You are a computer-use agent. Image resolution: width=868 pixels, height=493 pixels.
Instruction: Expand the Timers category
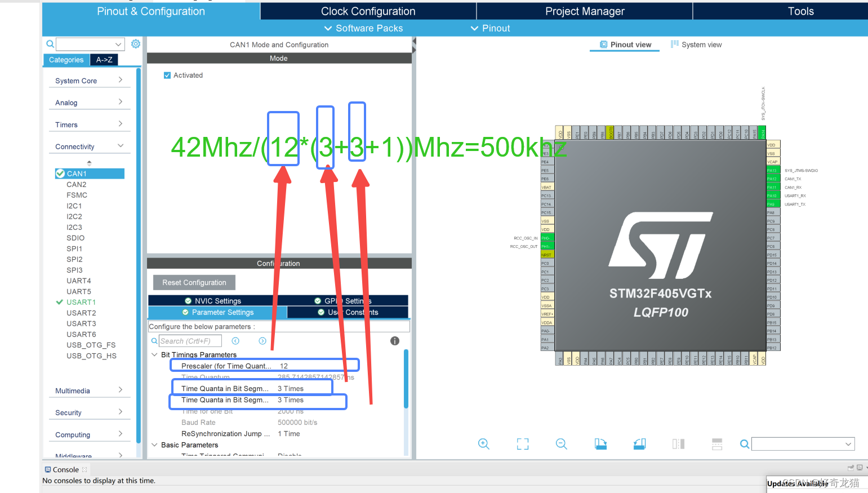[x=90, y=125]
